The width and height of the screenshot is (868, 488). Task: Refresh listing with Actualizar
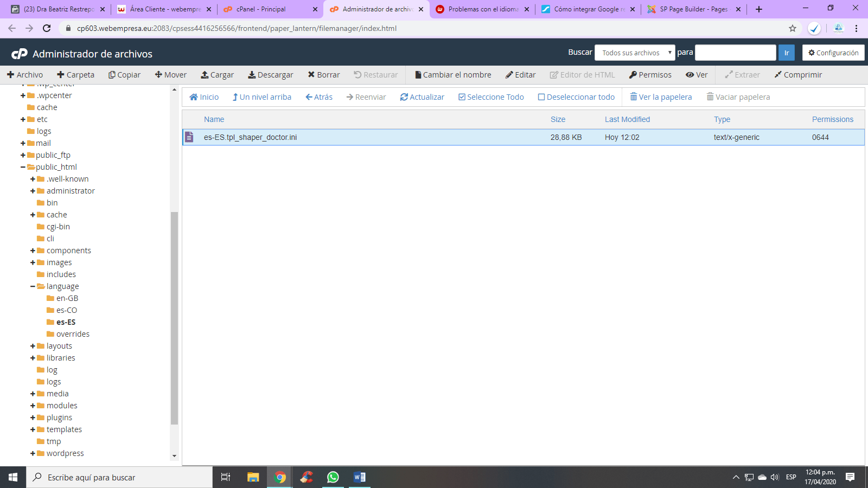pos(422,97)
